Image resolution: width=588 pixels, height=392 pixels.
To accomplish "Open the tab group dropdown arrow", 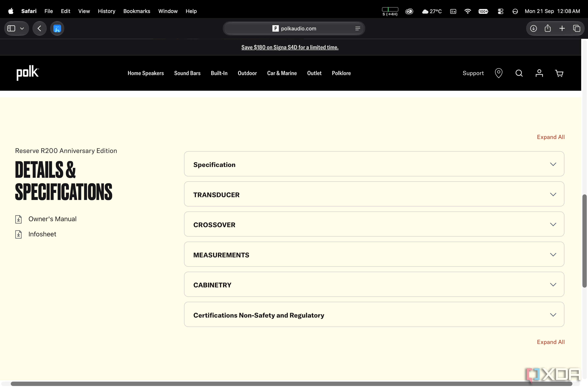I will (x=22, y=28).
